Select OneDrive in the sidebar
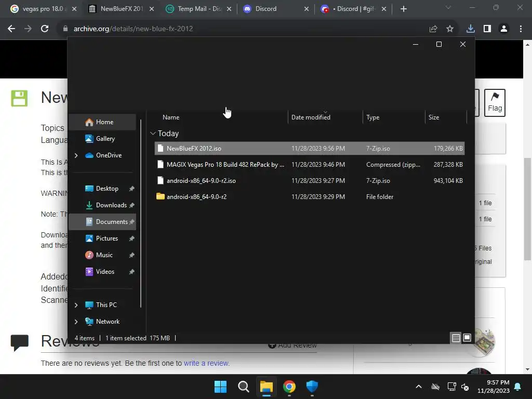Image resolution: width=532 pixels, height=399 pixels. [x=109, y=155]
